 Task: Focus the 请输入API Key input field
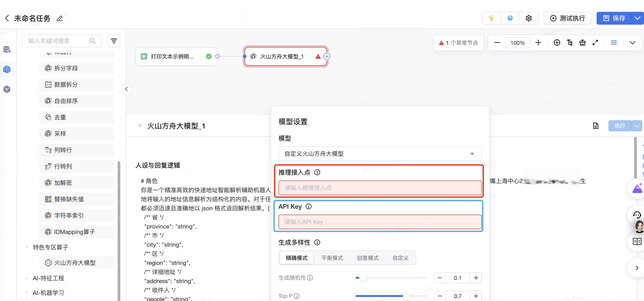380,222
